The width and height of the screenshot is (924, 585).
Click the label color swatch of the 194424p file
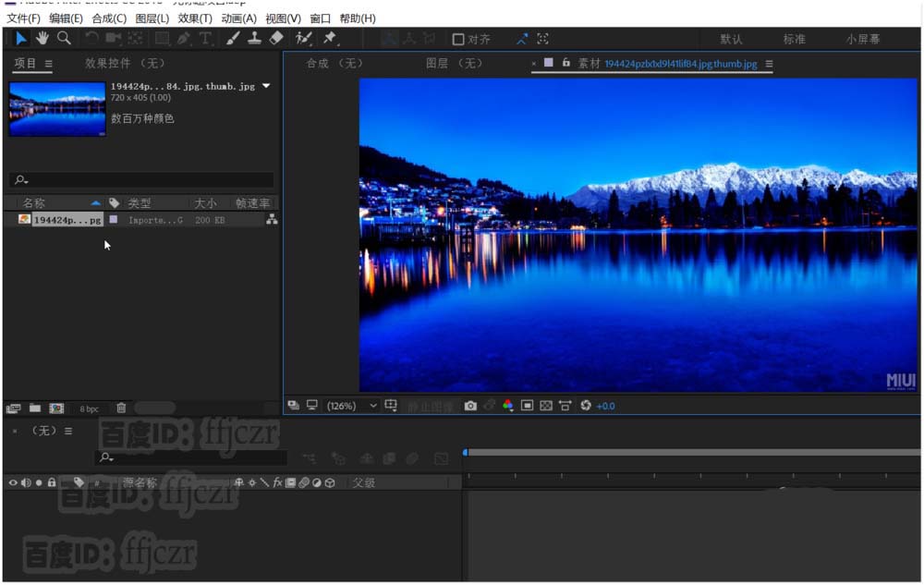tap(113, 219)
